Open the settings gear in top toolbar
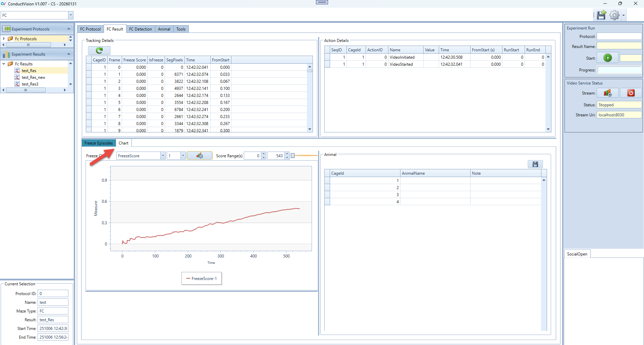This screenshot has height=345, width=644. [614, 15]
